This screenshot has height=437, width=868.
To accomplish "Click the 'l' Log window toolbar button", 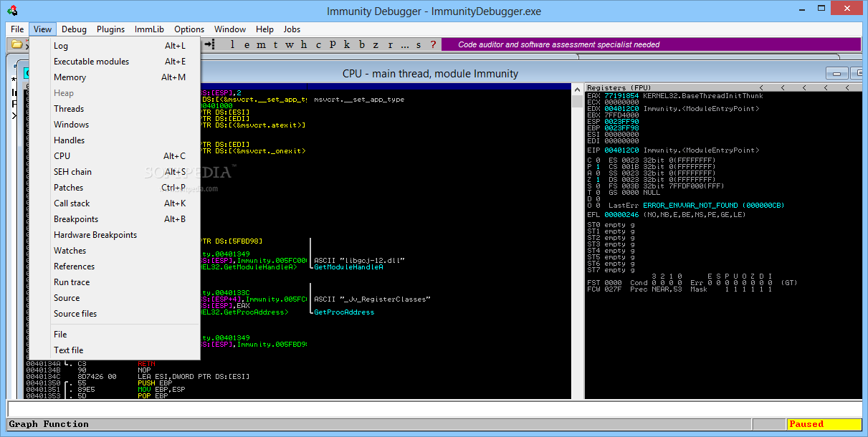I will coord(231,44).
